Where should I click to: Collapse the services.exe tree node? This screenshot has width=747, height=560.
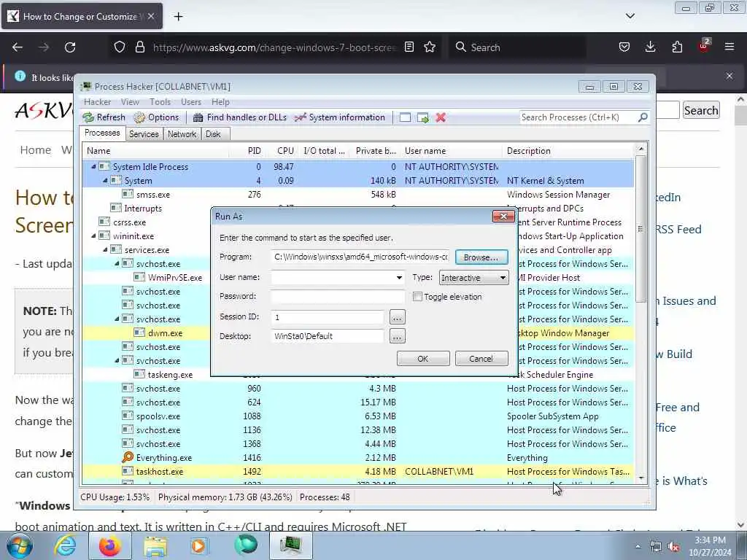click(x=105, y=249)
